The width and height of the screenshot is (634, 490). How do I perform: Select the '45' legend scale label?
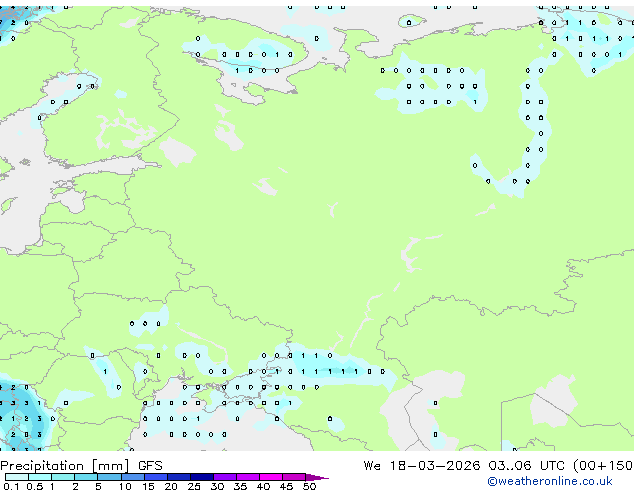(x=286, y=486)
